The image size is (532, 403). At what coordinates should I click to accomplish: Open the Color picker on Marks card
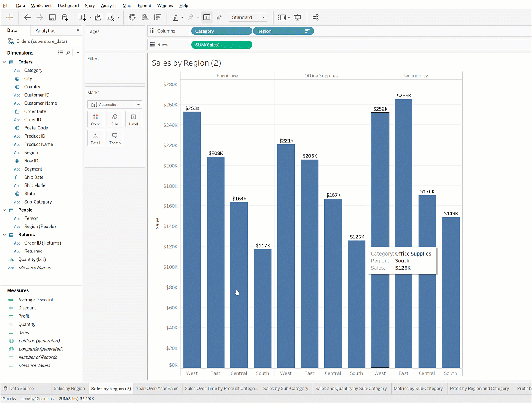coord(96,119)
